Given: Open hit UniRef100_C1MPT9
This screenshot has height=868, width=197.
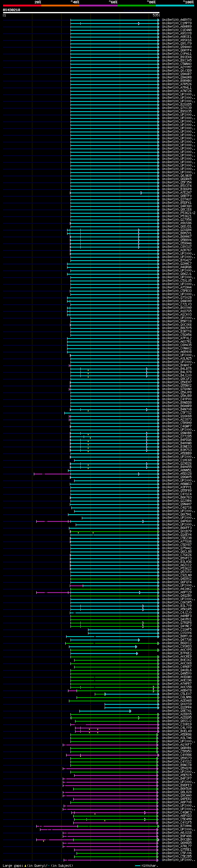Looking at the screenshot, I should coord(177,23).
